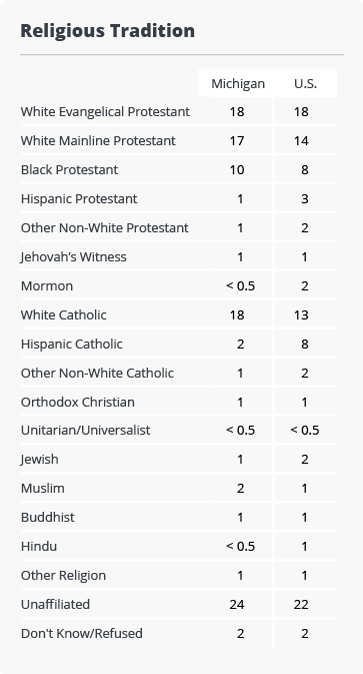
Task: Click Mormon's Michigan value under 0.5
Action: 240,286
